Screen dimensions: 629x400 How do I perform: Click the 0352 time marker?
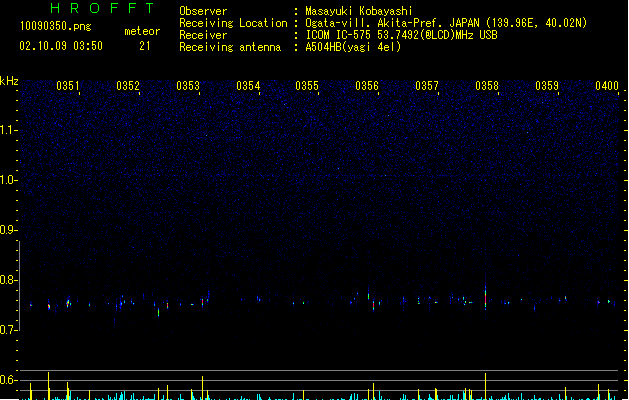(x=128, y=86)
